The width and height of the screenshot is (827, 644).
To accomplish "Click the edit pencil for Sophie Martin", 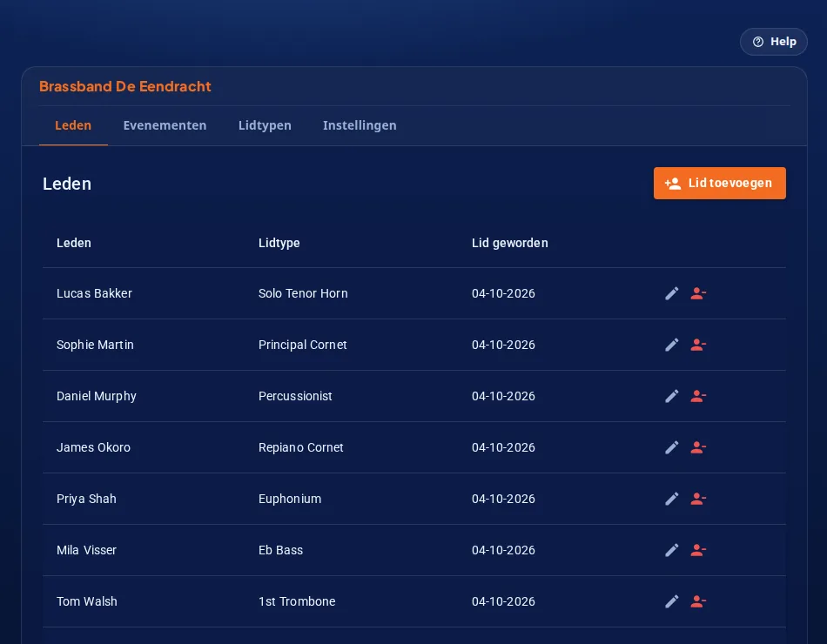I will coord(671,345).
